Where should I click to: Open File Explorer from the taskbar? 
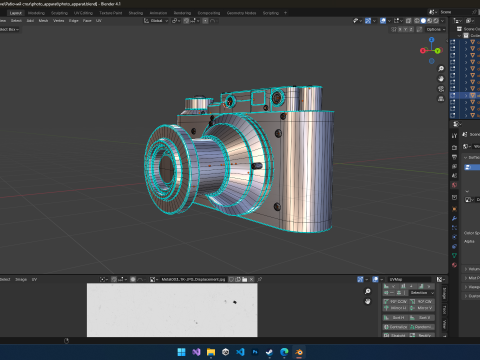[x=211, y=352]
